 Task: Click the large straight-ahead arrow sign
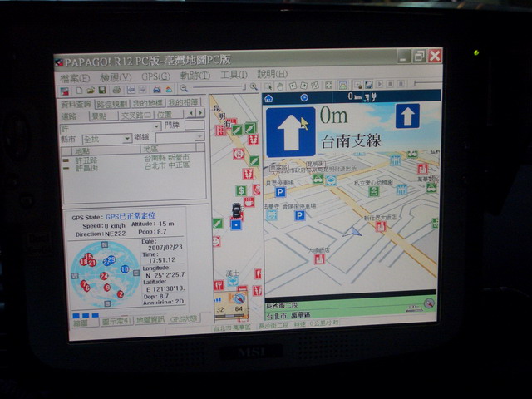click(290, 132)
